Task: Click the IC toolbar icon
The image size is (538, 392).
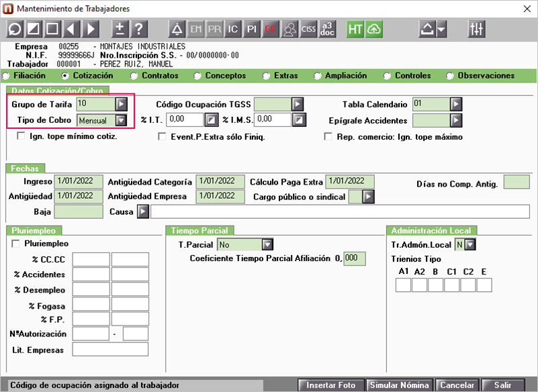Action: click(x=233, y=29)
